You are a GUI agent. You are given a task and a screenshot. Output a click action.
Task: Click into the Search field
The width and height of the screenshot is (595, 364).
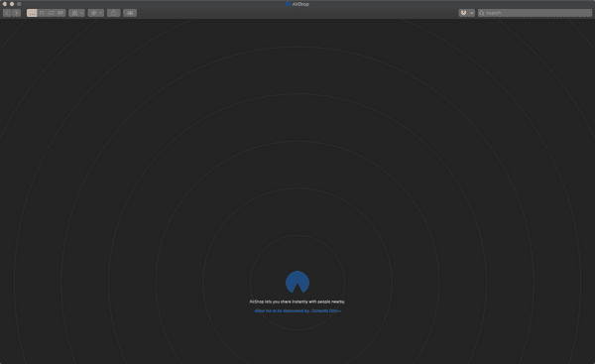(x=535, y=13)
